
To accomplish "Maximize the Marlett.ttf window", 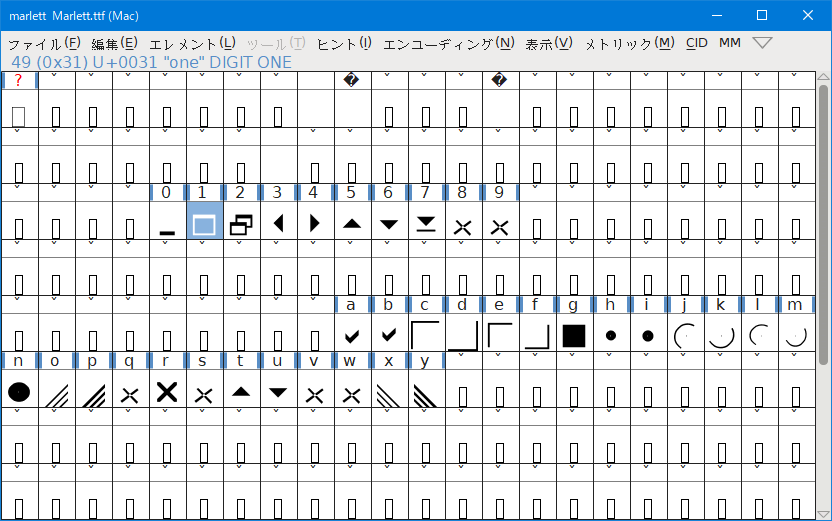I will [x=762, y=15].
